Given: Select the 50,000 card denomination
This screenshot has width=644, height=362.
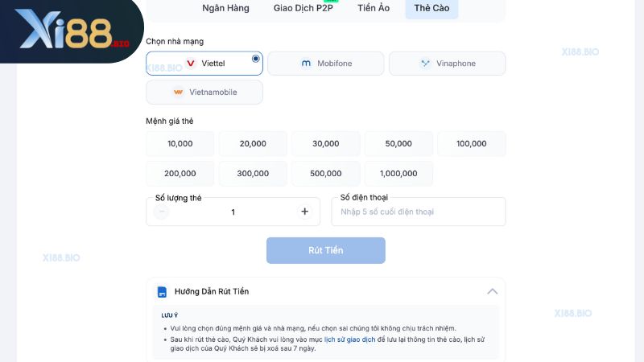Looking at the screenshot, I should (x=398, y=144).
